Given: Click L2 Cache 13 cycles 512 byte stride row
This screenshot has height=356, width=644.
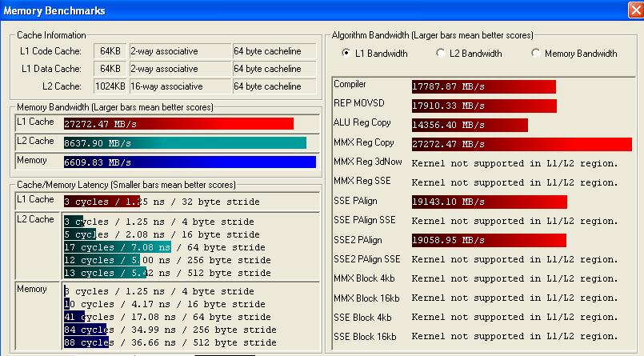Looking at the screenshot, I should pos(167,273).
